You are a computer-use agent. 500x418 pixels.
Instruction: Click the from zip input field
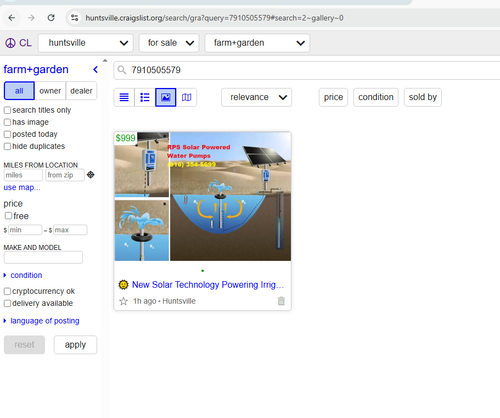[65, 175]
